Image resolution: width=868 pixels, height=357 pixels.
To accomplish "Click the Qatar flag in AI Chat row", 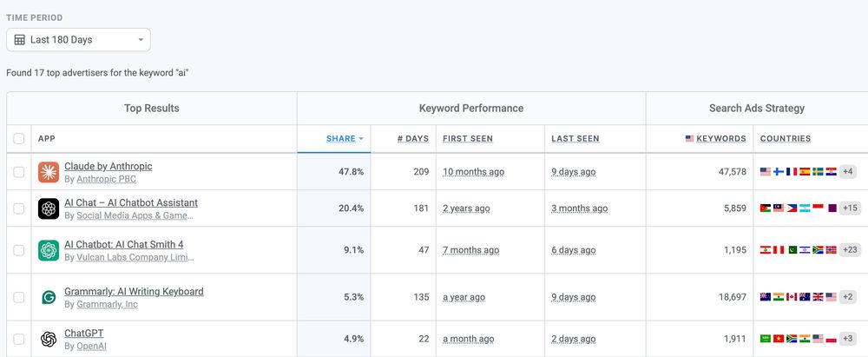I will tap(831, 208).
